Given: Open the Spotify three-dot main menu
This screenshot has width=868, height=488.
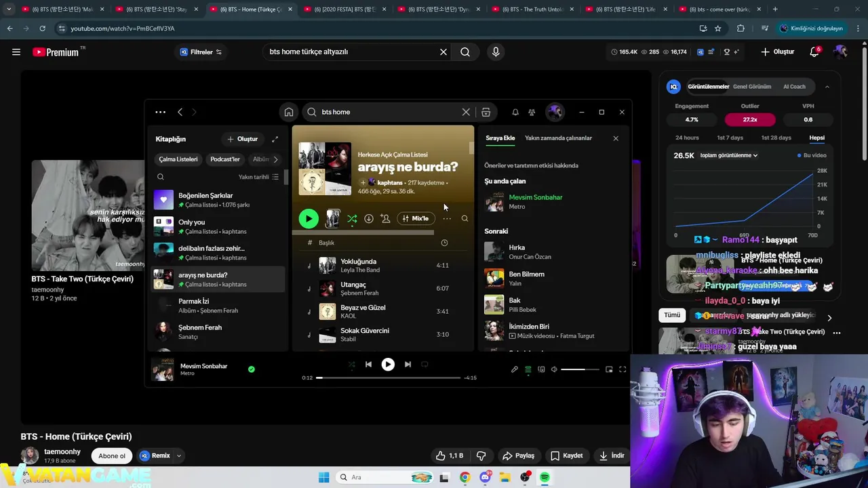Looking at the screenshot, I should coord(161,112).
